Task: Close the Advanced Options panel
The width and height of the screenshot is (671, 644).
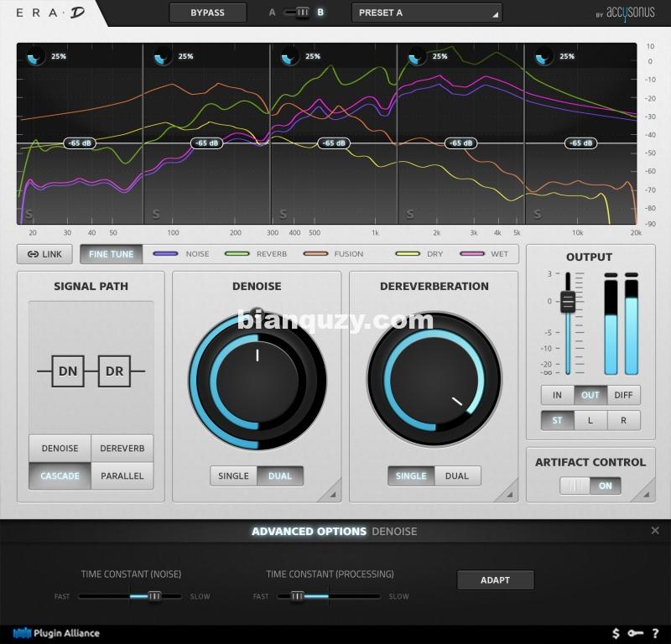Action: pyautogui.click(x=655, y=531)
